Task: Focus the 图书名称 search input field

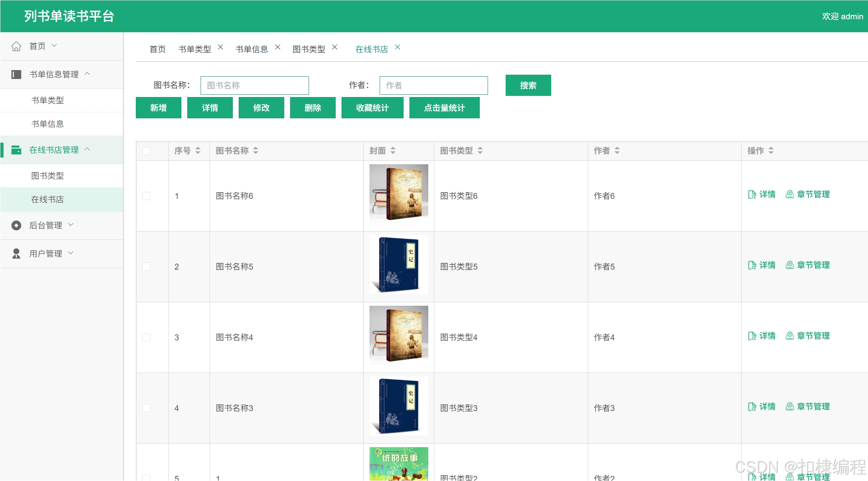Action: [x=254, y=85]
